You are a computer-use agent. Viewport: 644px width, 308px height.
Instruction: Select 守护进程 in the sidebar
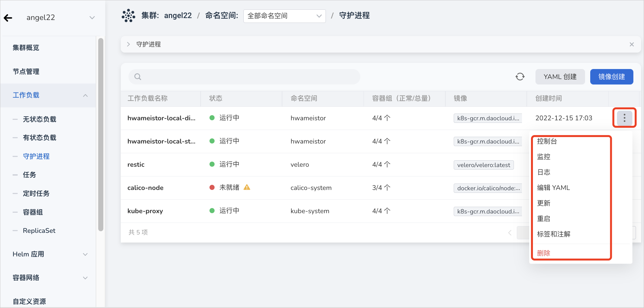tap(36, 156)
